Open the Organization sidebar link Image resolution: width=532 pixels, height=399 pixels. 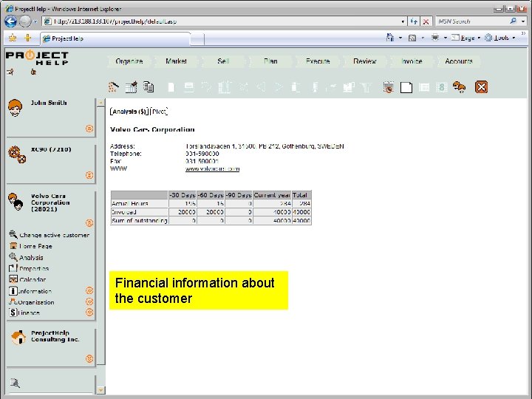36,302
